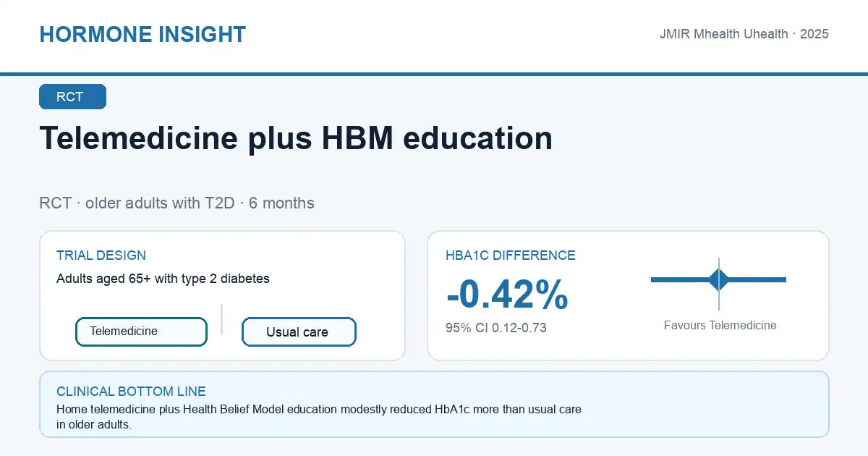Click the blue header separator line

434,74
